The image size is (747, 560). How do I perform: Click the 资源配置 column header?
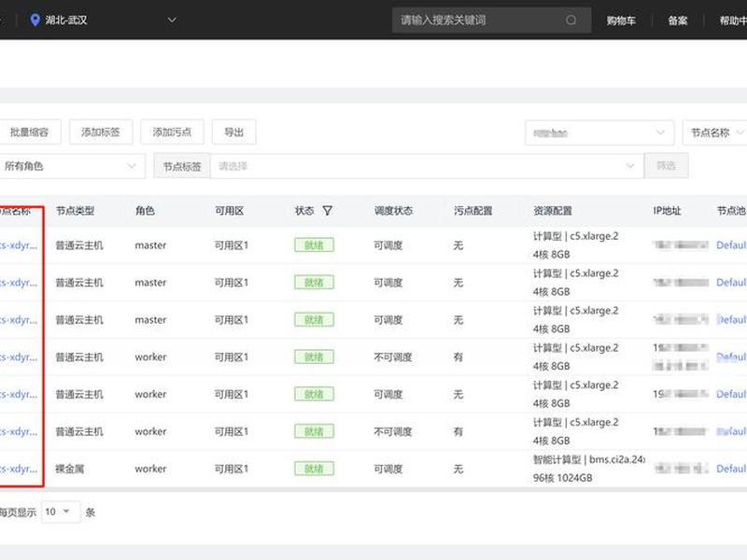click(x=553, y=211)
